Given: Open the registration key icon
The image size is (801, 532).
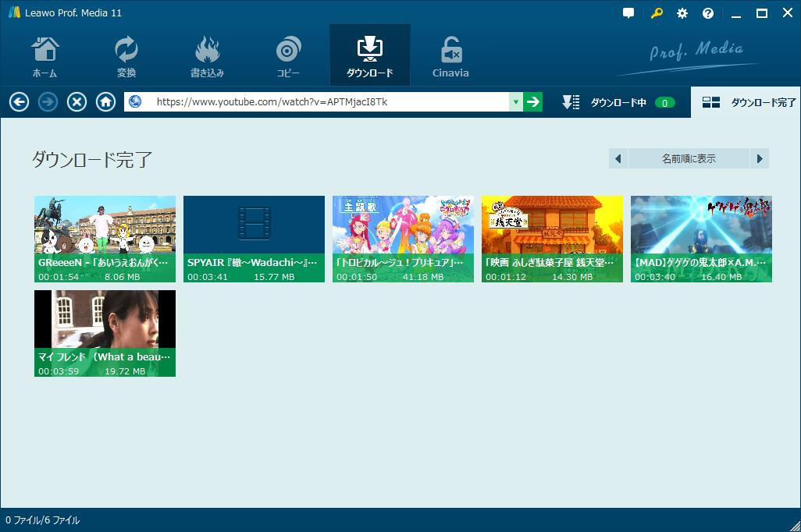Looking at the screenshot, I should click(657, 13).
